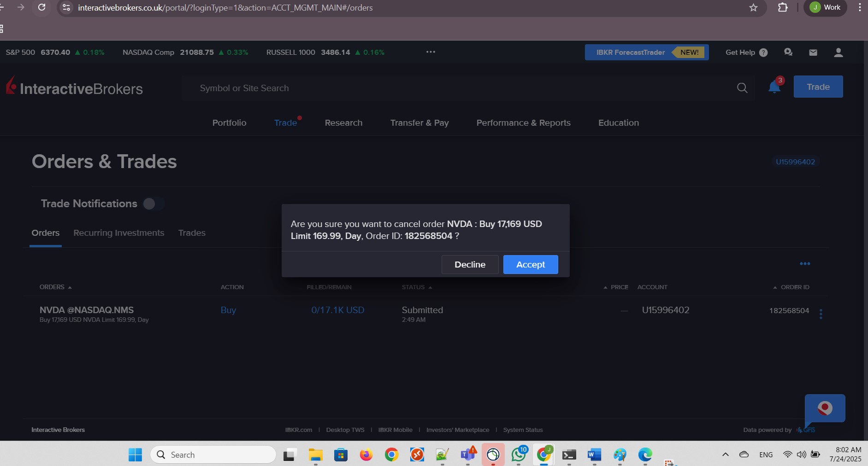
Task: Switch to the Orders tab
Action: click(46, 233)
